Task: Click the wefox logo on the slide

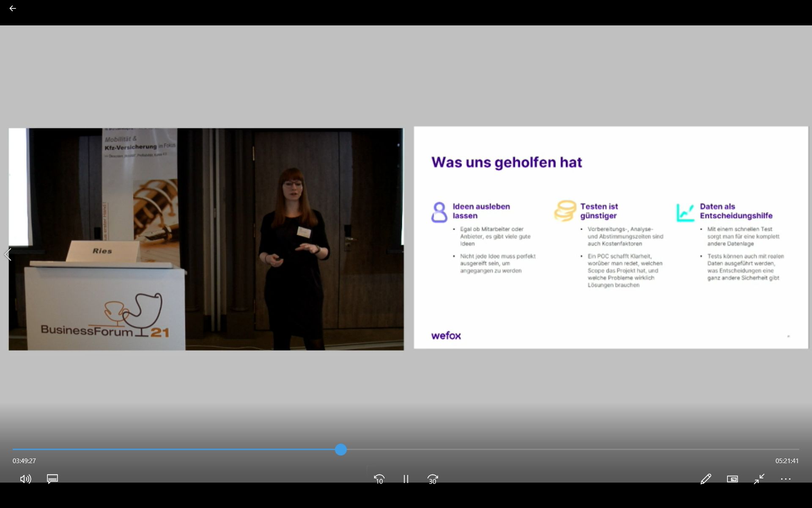Action: [x=446, y=336]
